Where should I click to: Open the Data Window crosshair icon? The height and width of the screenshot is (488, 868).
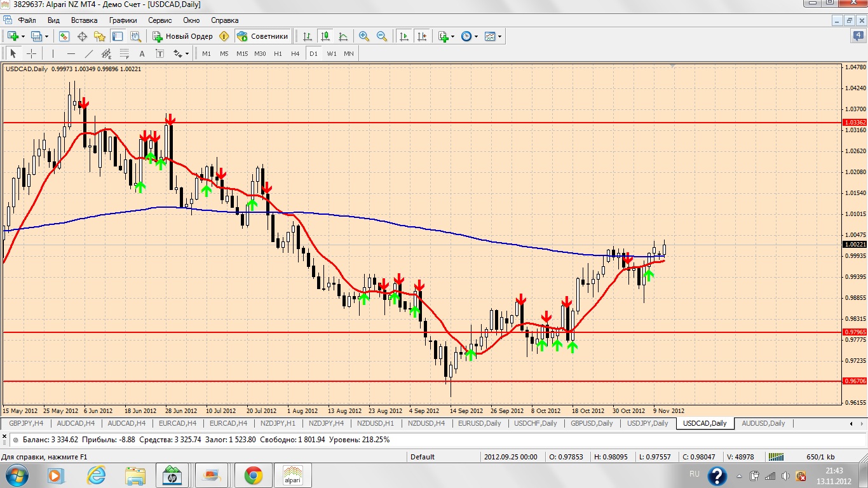point(82,36)
